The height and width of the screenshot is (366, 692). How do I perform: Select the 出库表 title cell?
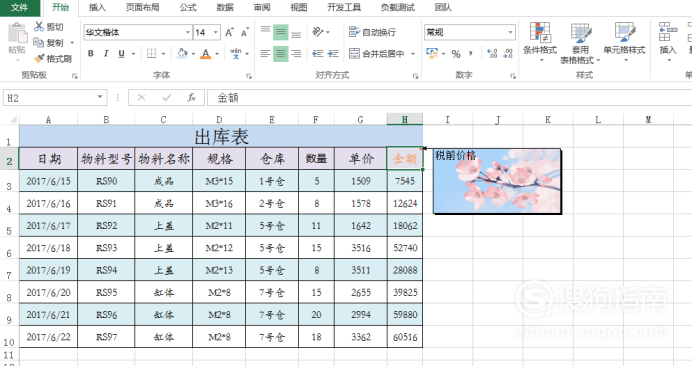(221, 136)
